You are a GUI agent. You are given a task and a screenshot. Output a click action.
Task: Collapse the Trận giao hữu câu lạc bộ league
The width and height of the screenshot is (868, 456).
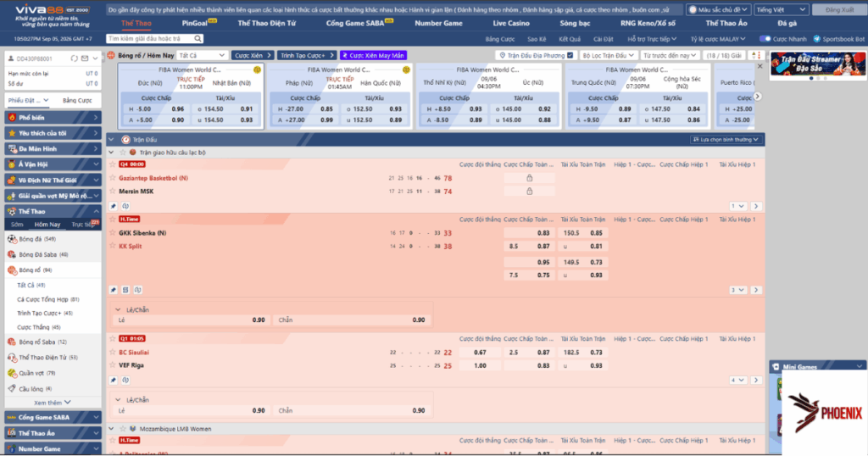coord(111,153)
